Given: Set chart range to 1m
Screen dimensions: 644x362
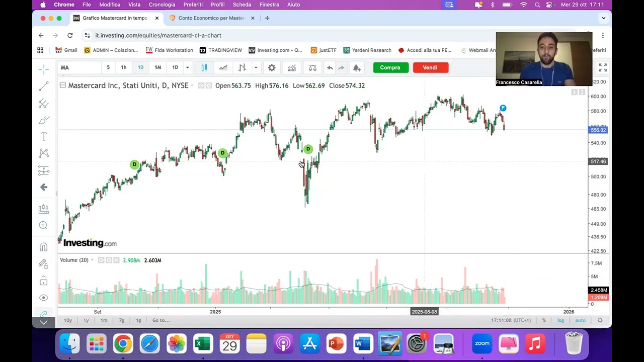Looking at the screenshot, I should [x=104, y=320].
